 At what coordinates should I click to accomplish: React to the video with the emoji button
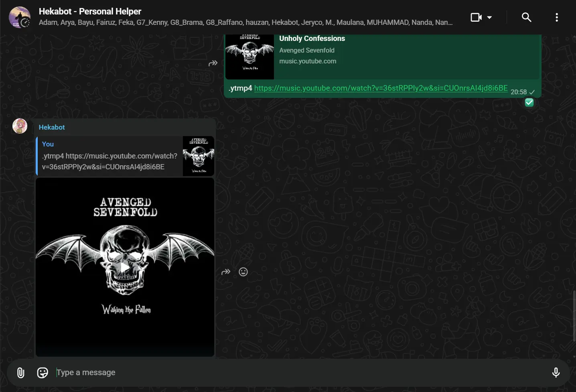(243, 272)
